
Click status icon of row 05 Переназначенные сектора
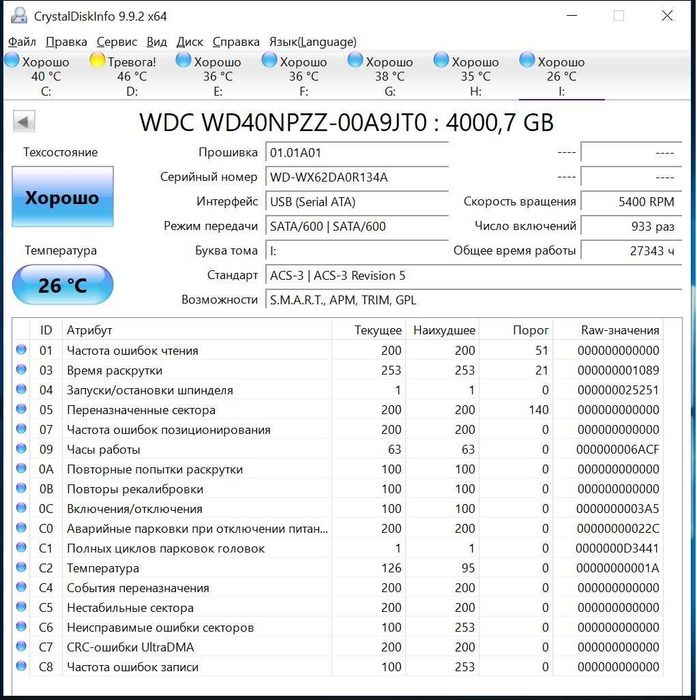point(21,408)
